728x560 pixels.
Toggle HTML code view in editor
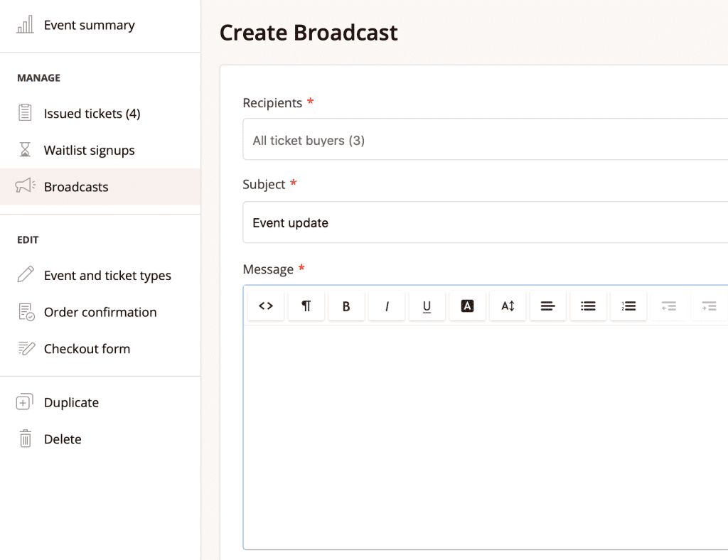pyautogui.click(x=266, y=306)
